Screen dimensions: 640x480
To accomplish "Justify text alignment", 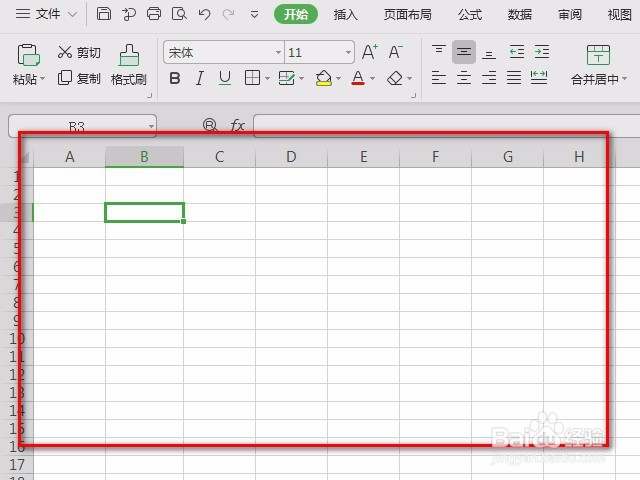I will (x=513, y=78).
